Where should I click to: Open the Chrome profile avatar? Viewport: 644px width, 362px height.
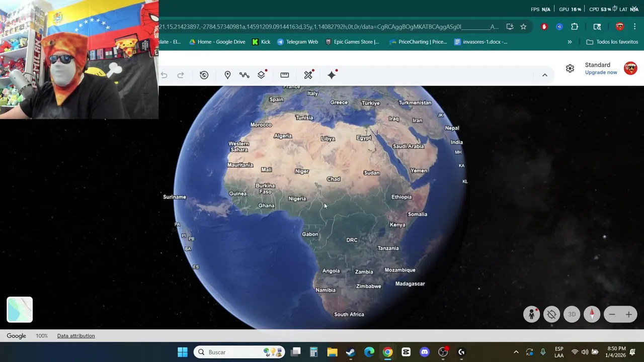(x=619, y=27)
